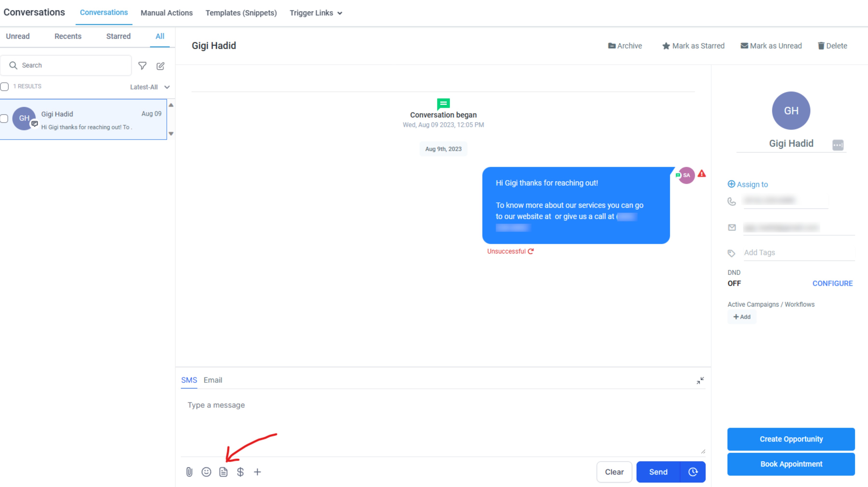This screenshot has height=487, width=868.
Task: Click the green conversation began chat icon
Action: point(443,104)
